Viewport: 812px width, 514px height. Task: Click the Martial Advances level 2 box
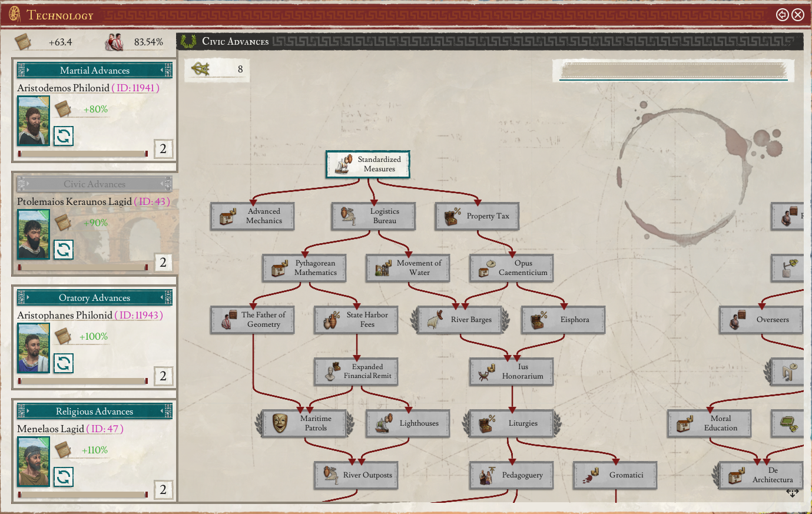tap(163, 148)
